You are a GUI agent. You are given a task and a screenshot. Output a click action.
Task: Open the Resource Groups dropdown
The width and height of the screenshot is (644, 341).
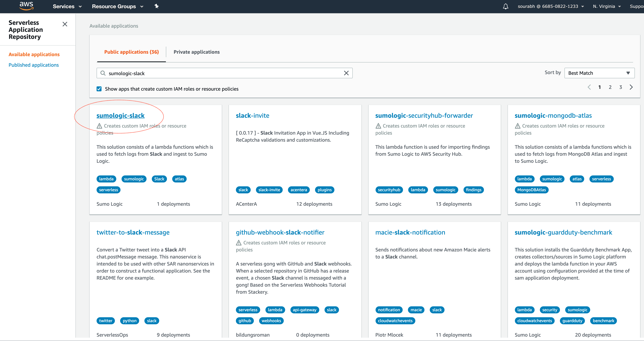[118, 7]
